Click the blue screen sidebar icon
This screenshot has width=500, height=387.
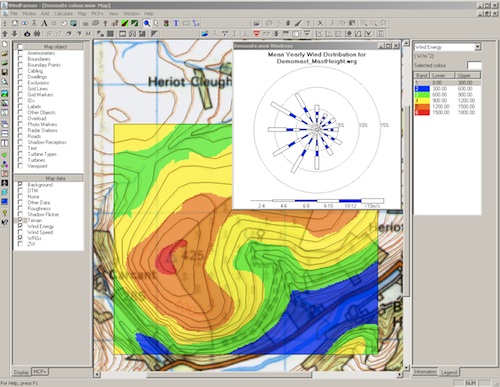[5, 201]
